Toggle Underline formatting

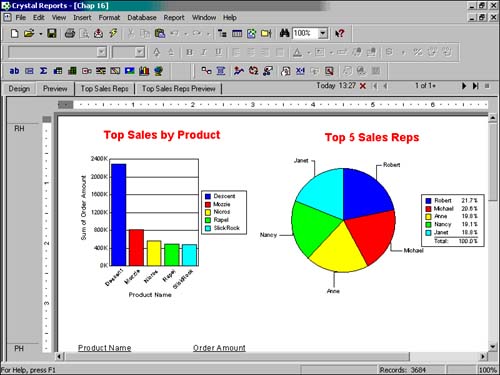tap(218, 52)
